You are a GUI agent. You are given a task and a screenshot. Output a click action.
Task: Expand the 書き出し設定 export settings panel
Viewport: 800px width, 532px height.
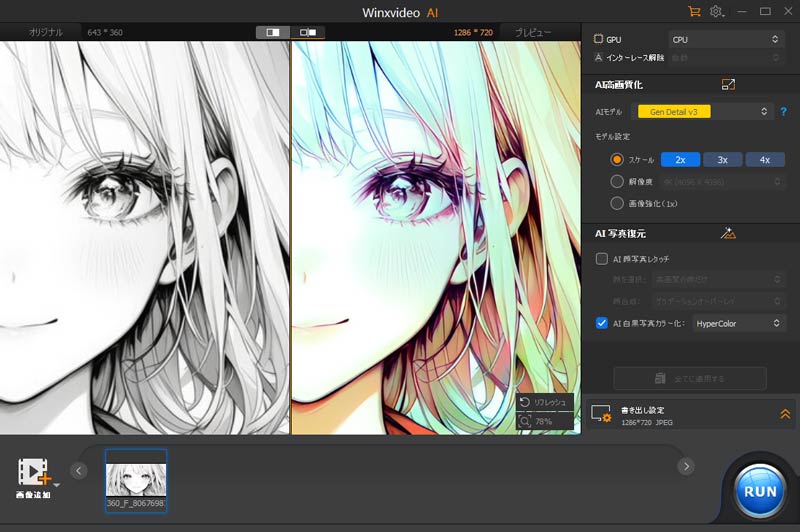785,414
